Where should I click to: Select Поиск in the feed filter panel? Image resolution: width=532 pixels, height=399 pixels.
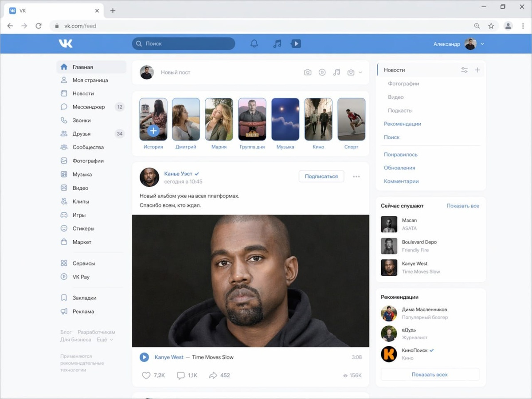point(392,137)
